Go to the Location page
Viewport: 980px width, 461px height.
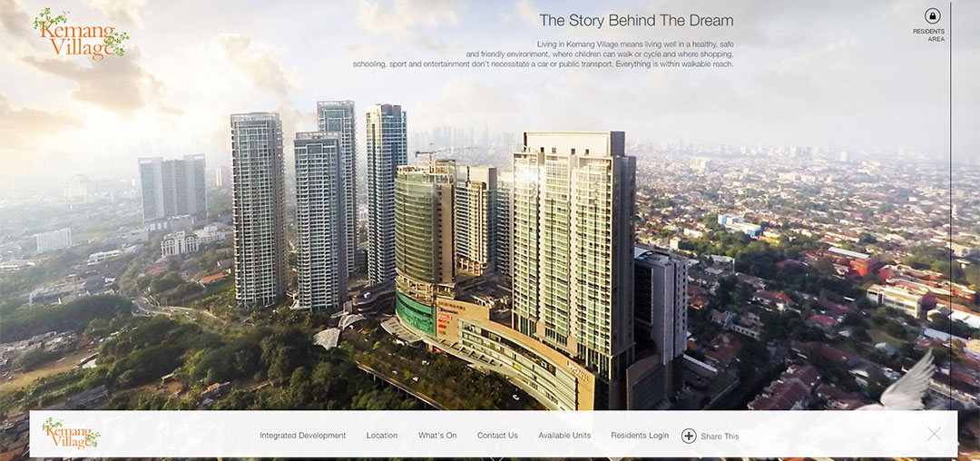pos(382,436)
